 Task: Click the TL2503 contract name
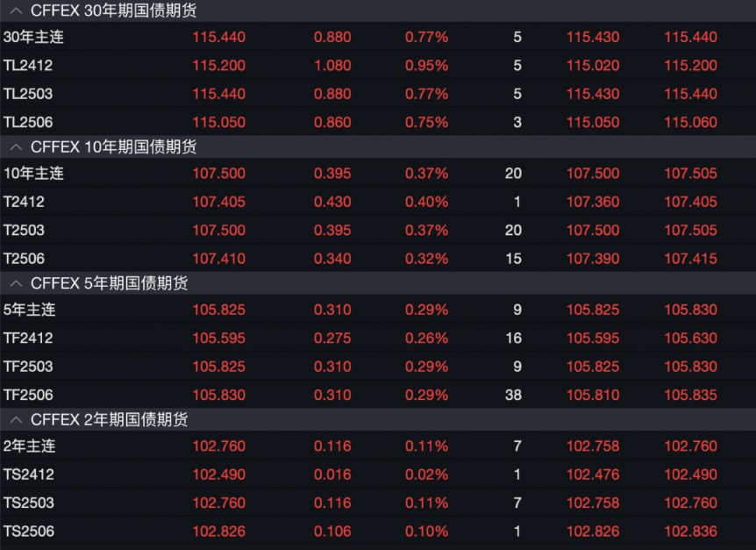pos(29,94)
